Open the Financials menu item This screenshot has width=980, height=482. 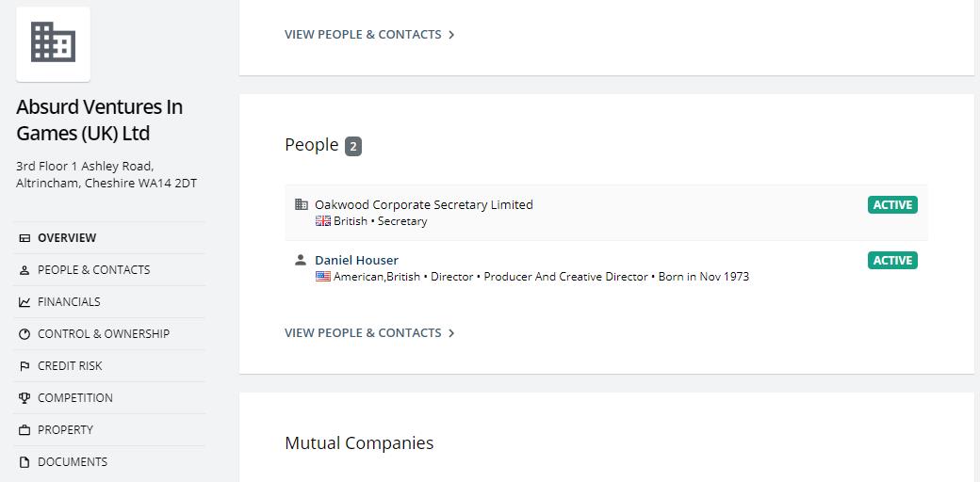click(69, 302)
